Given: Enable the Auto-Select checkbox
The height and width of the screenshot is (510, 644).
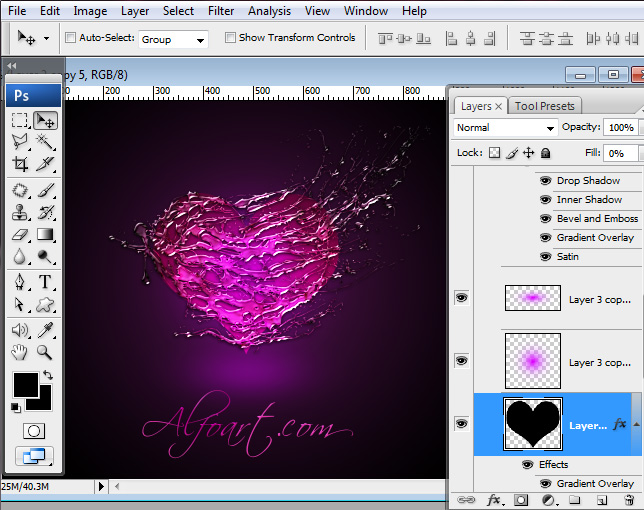Looking at the screenshot, I should (70, 38).
